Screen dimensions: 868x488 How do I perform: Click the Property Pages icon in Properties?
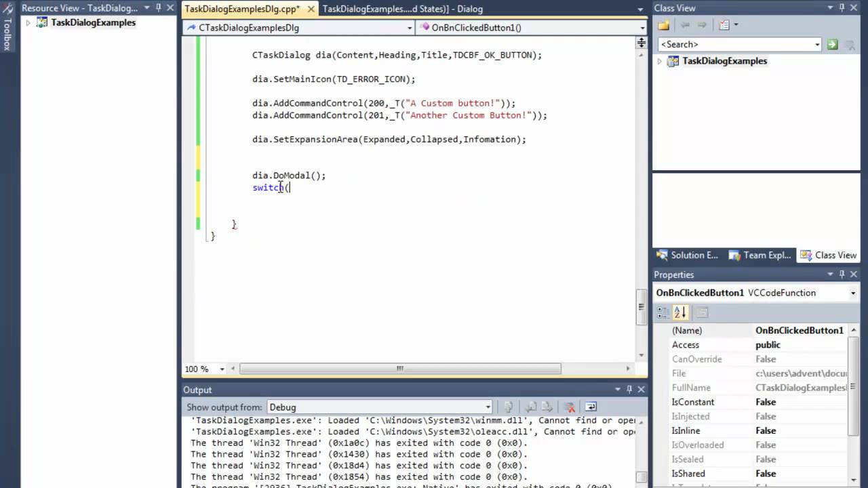(x=703, y=312)
